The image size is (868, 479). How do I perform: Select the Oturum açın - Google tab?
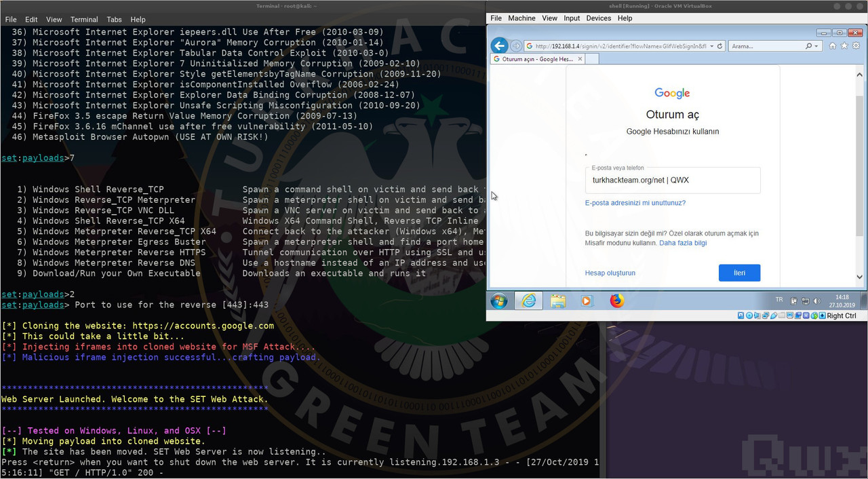click(537, 59)
